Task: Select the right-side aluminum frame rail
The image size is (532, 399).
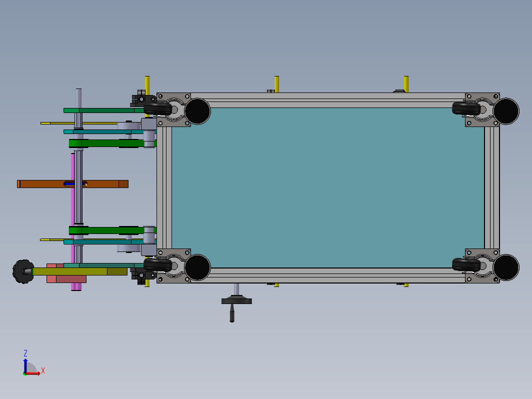Action: point(492,187)
